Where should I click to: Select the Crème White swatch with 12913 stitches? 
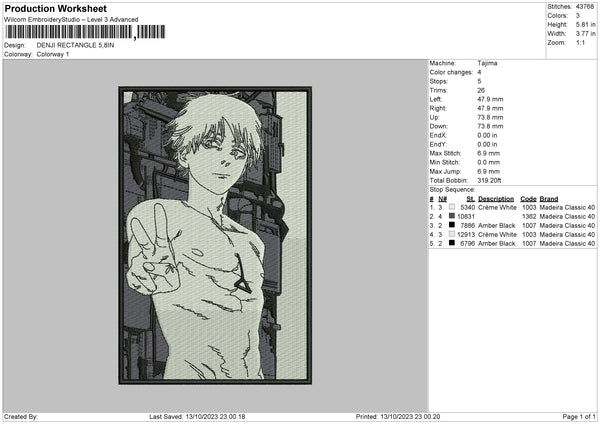point(452,234)
